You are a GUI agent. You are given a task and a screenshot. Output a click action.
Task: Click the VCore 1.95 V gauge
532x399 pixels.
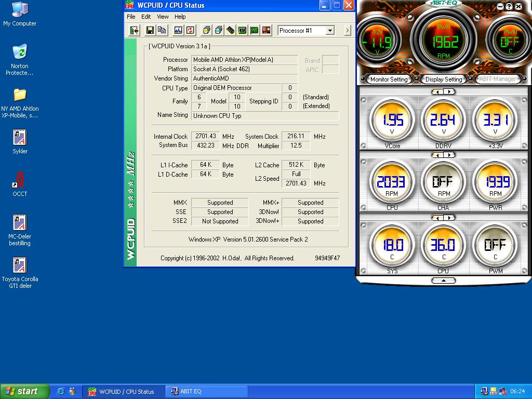click(392, 122)
